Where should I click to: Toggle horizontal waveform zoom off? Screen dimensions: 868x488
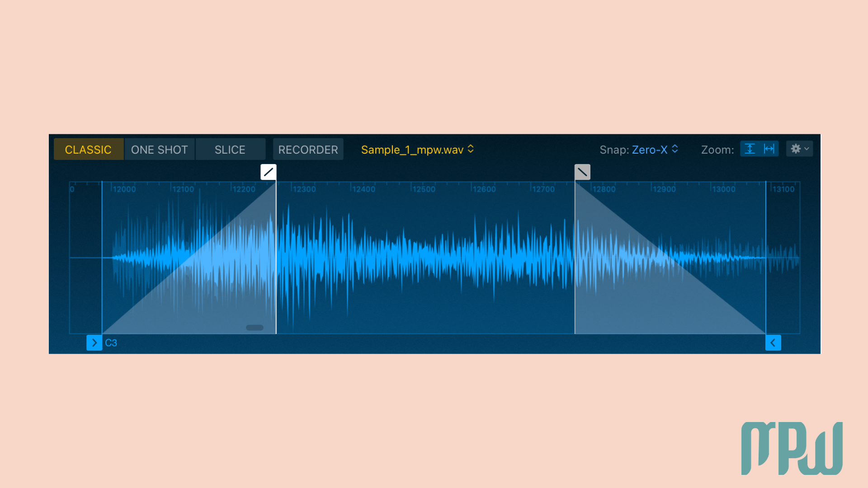769,149
